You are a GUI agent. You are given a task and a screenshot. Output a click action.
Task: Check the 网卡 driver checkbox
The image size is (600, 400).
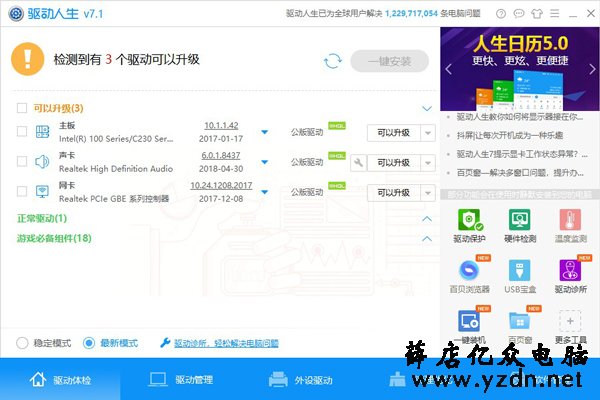pyautogui.click(x=22, y=191)
